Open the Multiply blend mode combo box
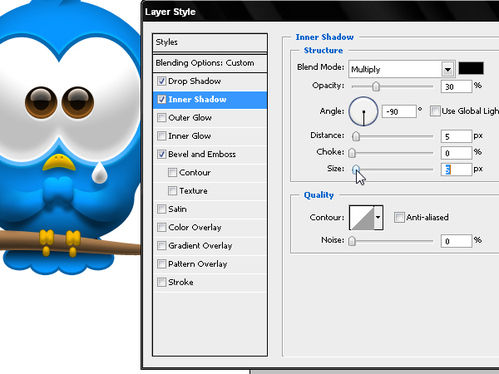 401,69
